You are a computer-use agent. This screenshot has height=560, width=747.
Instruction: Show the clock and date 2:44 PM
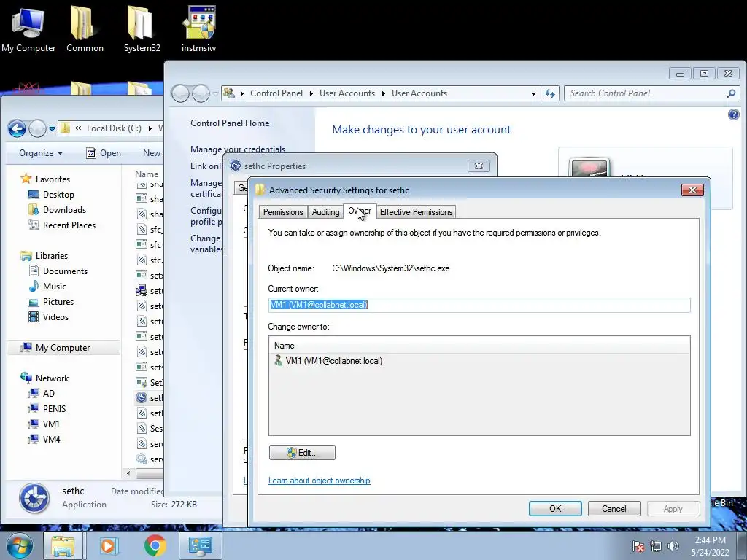710,546
